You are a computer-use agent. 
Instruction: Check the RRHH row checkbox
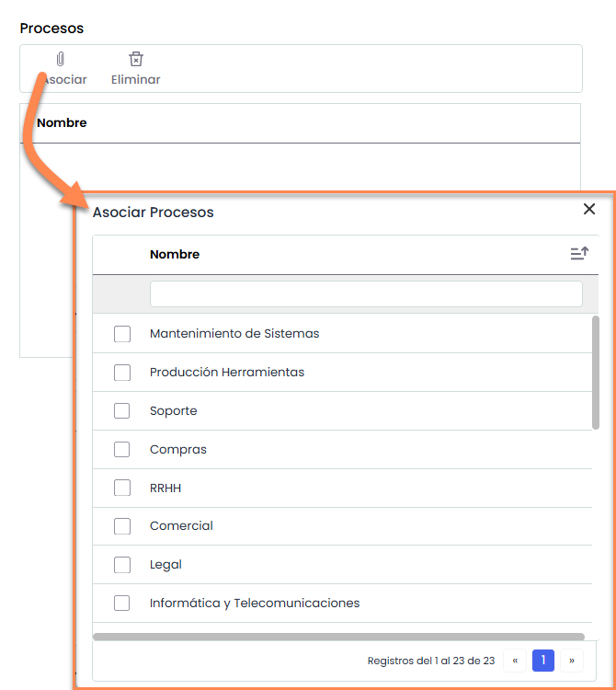[x=122, y=488]
